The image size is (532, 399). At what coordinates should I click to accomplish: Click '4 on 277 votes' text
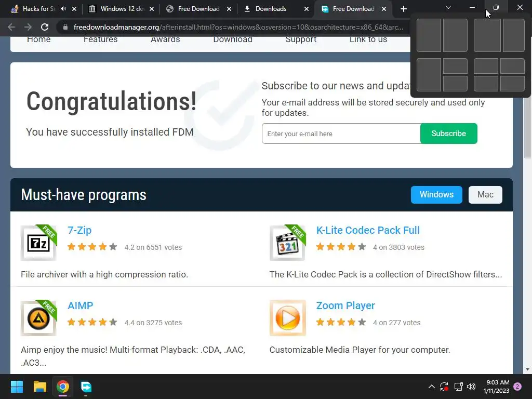pyautogui.click(x=396, y=323)
